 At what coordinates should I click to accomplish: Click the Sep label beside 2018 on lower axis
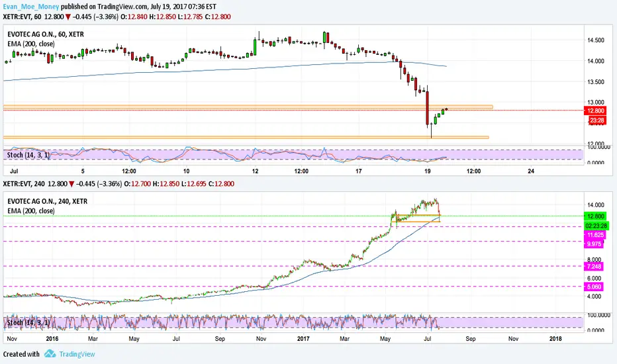coord(471,338)
